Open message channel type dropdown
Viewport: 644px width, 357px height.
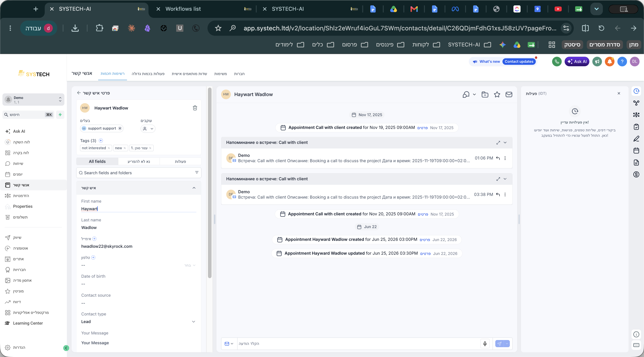click(229, 344)
